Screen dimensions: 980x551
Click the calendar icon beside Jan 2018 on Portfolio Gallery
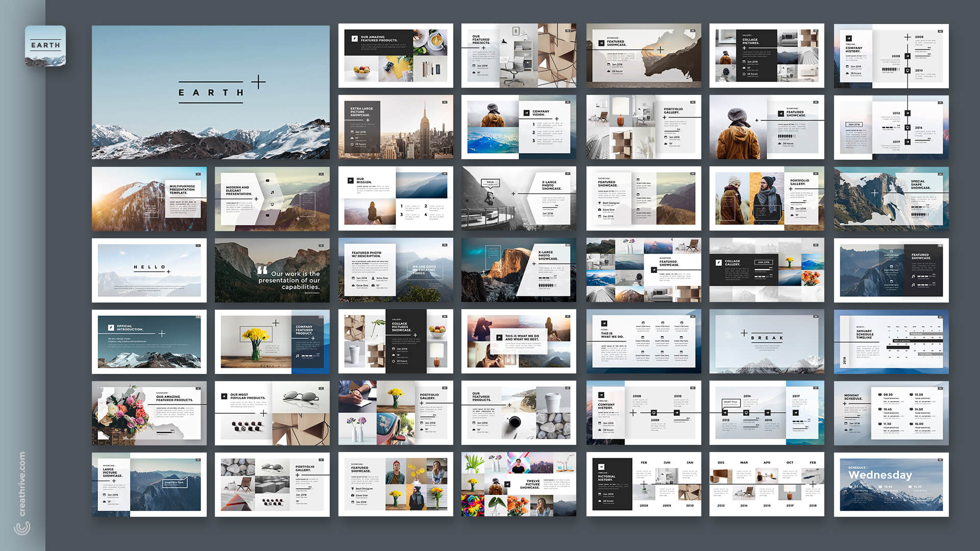666,137
